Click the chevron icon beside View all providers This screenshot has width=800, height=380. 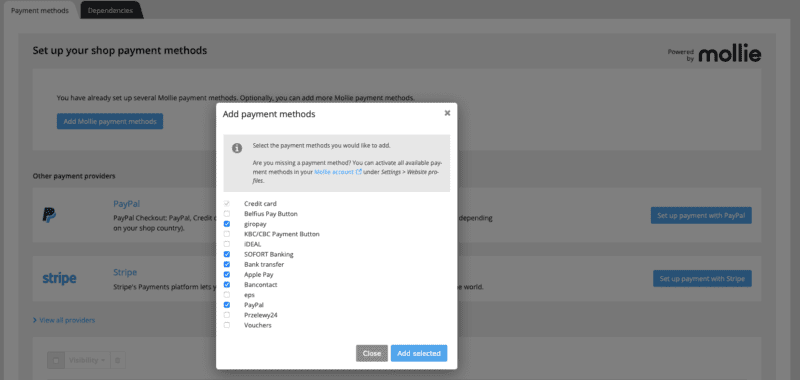tap(35, 320)
